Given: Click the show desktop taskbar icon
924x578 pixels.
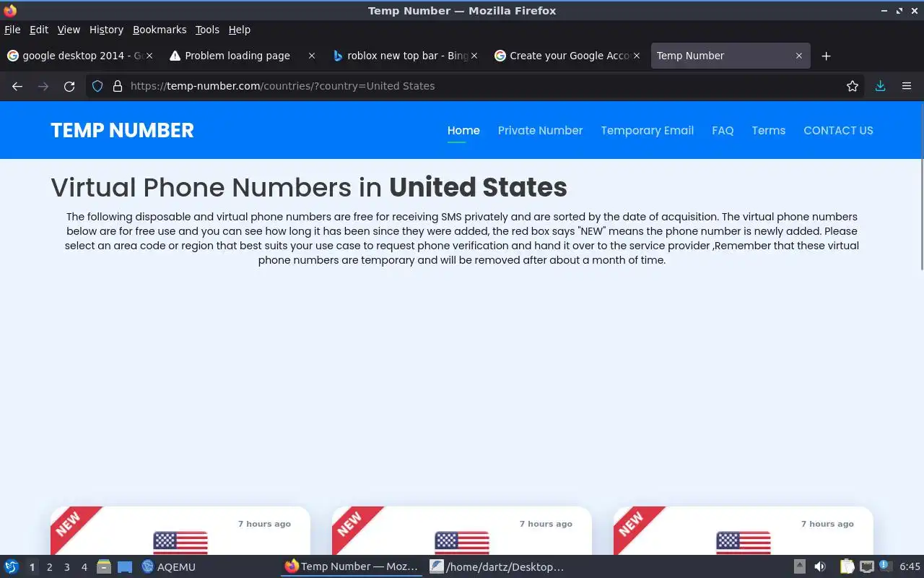Looking at the screenshot, I should pyautogui.click(x=125, y=566).
